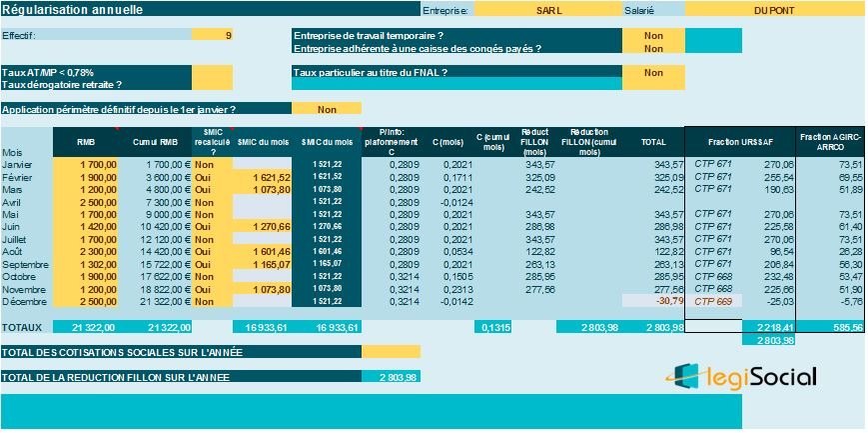
Task: Click the Fraction URSSAF column header
Action: coord(741,142)
